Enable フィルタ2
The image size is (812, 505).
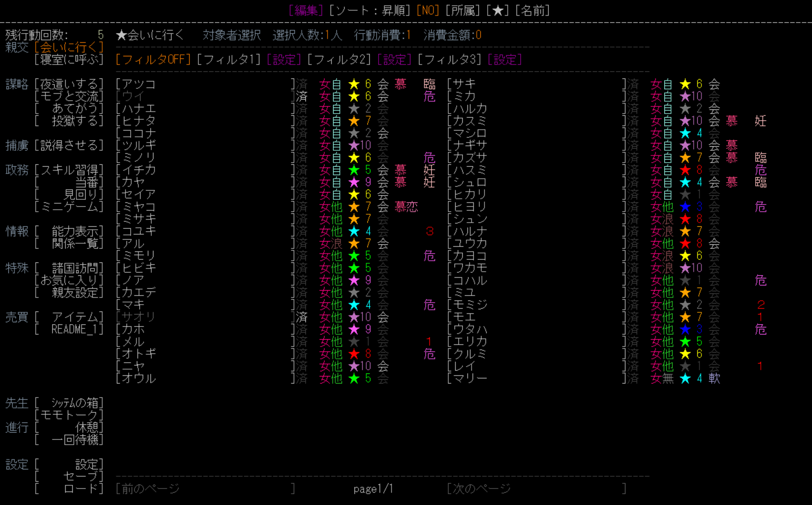pos(339,60)
